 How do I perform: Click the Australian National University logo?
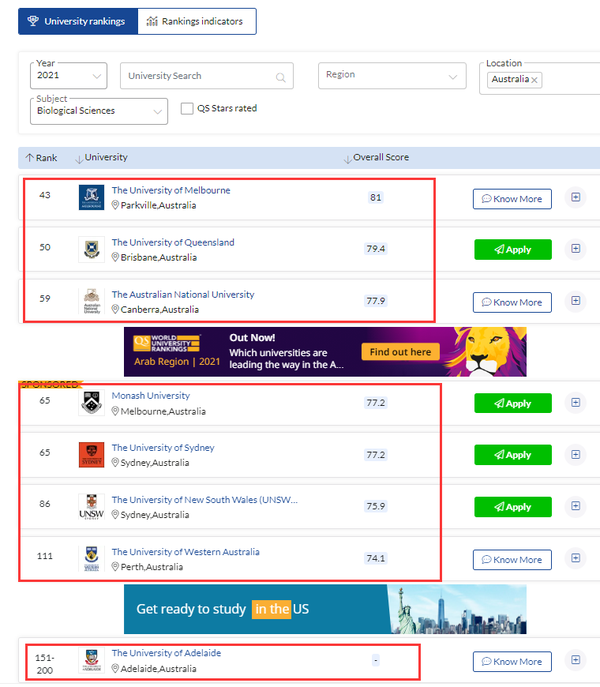92,301
